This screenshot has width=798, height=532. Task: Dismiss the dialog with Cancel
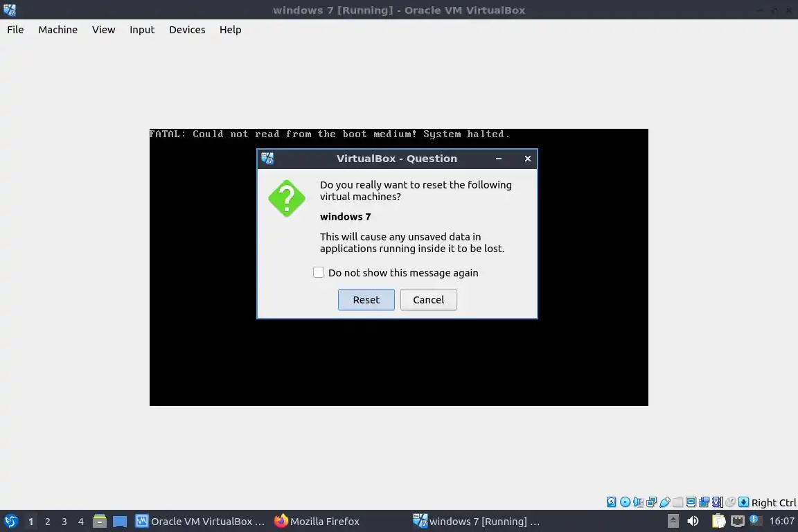429,299
